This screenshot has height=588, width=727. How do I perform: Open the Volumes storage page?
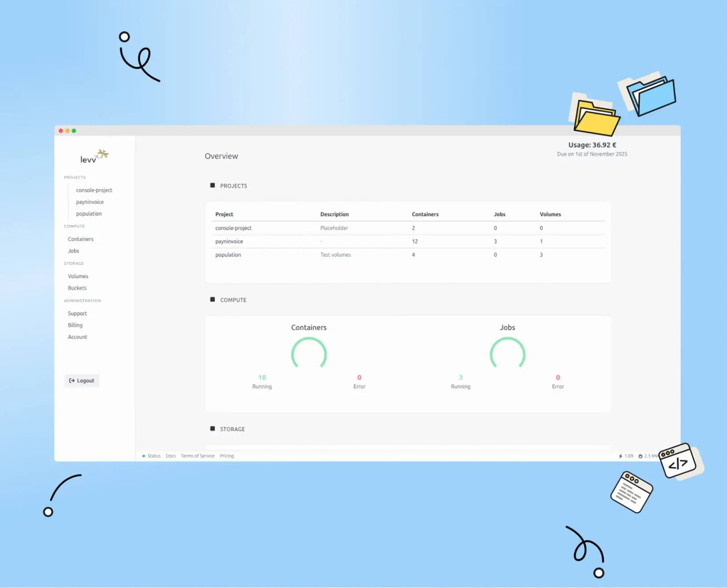coord(78,276)
